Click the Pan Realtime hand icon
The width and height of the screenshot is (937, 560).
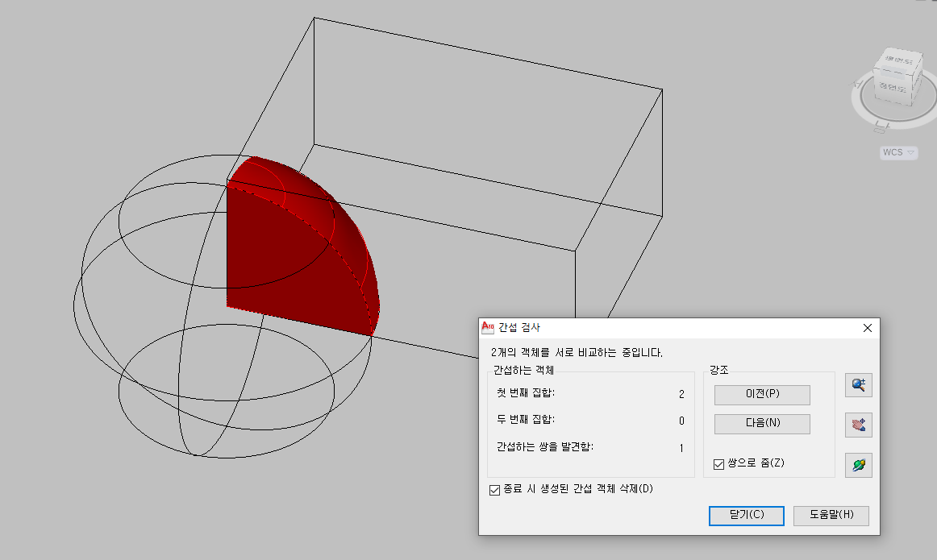(x=859, y=425)
